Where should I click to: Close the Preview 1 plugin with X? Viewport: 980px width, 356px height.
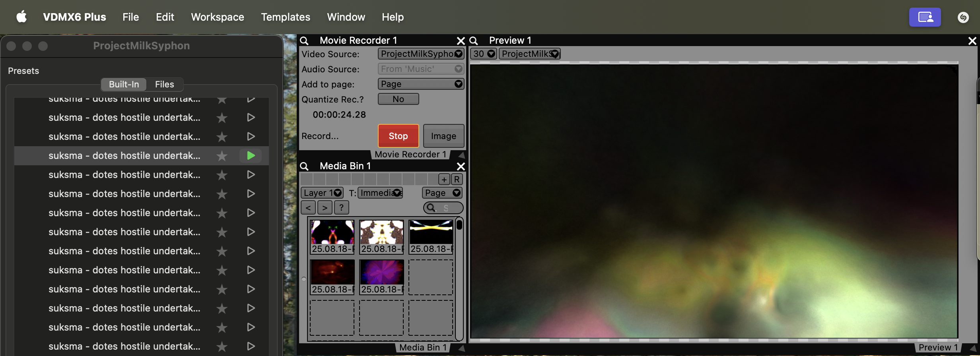(972, 41)
